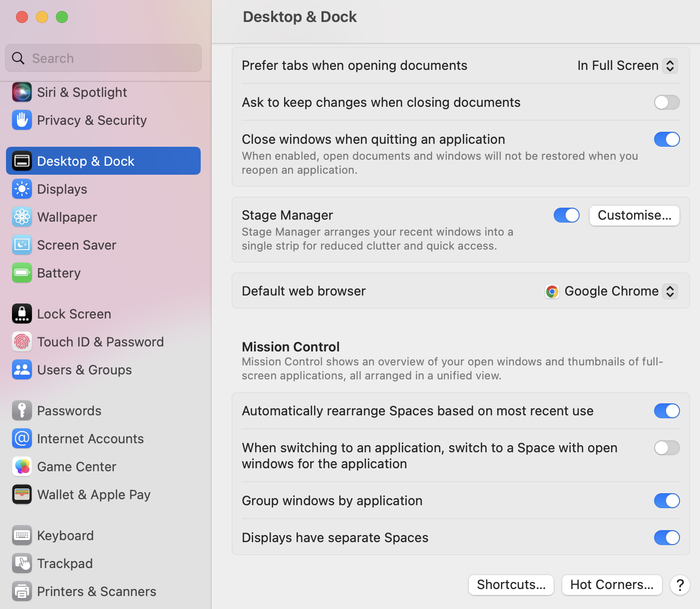Expand Default web browser dropdown
Viewport: 700px width, 609px height.
pos(611,291)
